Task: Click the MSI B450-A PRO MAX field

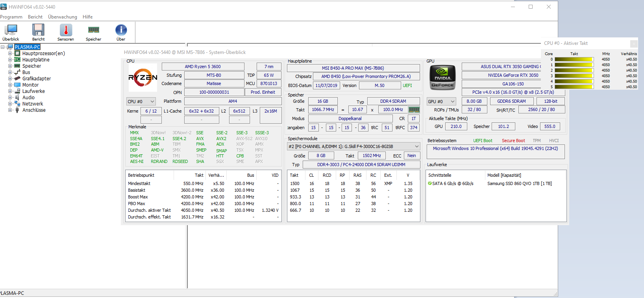Action: (353, 68)
